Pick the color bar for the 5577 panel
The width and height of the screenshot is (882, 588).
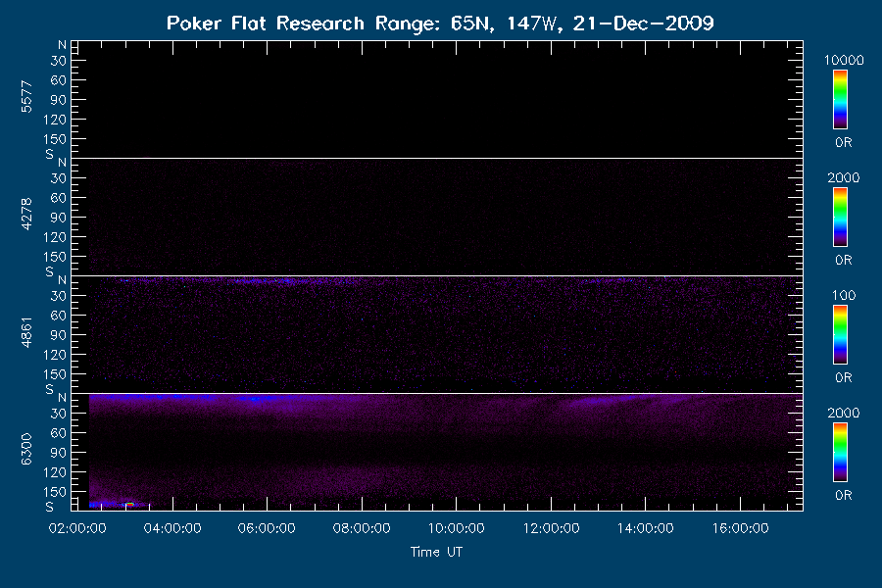[841, 100]
